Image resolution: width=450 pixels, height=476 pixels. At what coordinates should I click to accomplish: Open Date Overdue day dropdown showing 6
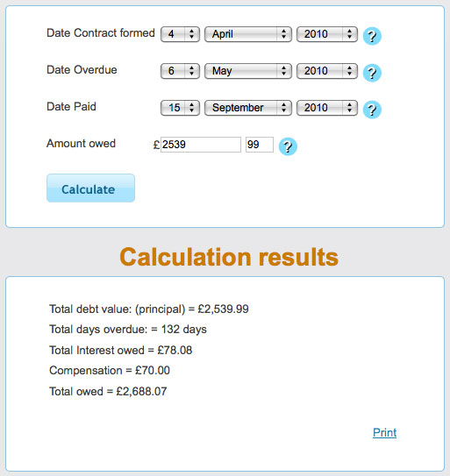[x=180, y=71]
